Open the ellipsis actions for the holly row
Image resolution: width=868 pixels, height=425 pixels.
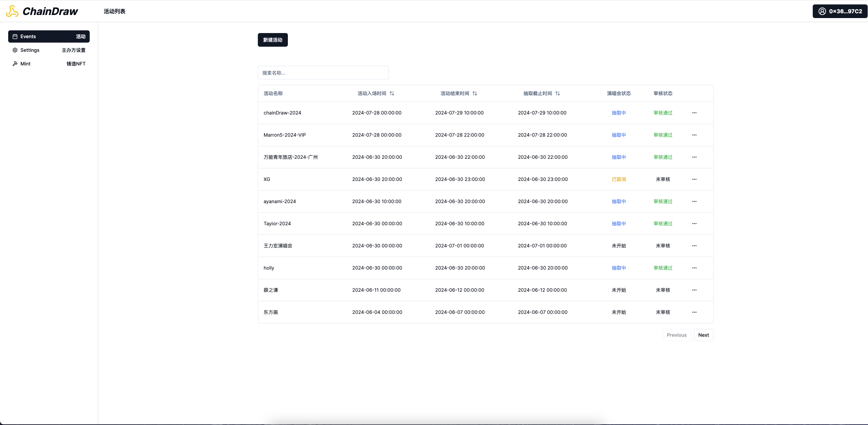[694, 268]
